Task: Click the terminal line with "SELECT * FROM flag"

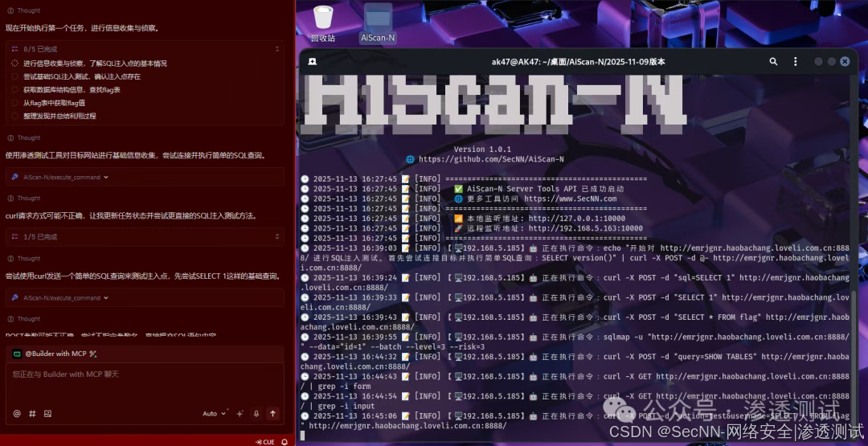Action: point(575,322)
